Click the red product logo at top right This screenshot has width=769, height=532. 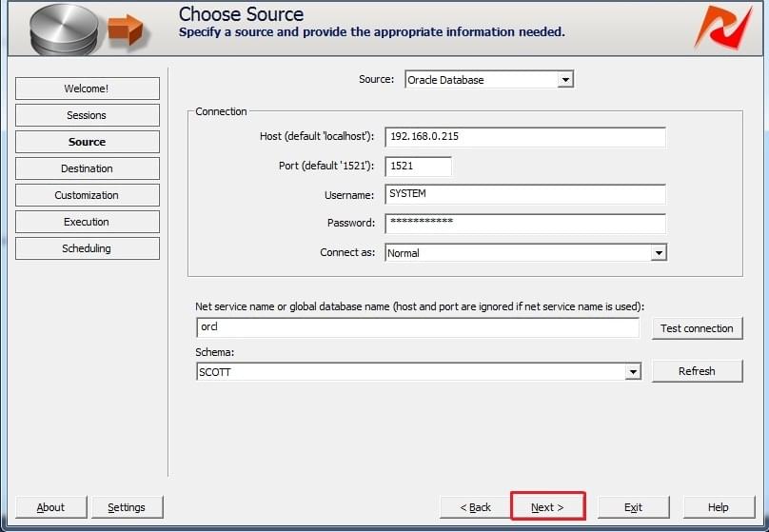click(724, 27)
